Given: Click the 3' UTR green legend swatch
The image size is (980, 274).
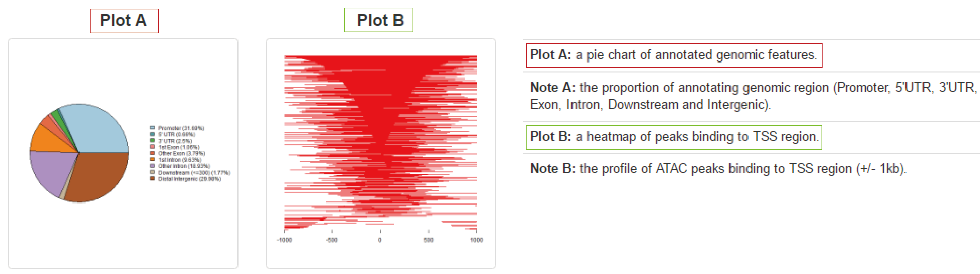Looking at the screenshot, I should coord(152,140).
